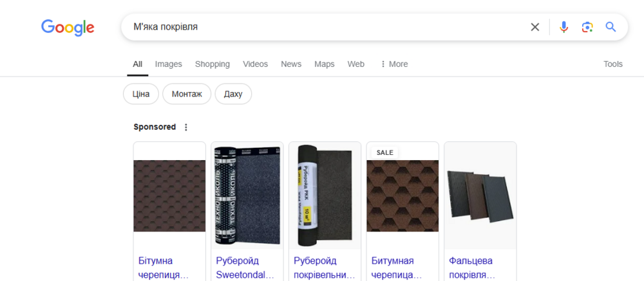Open Sponsored options three-dot menu
The image size is (644, 281).
pyautogui.click(x=186, y=127)
